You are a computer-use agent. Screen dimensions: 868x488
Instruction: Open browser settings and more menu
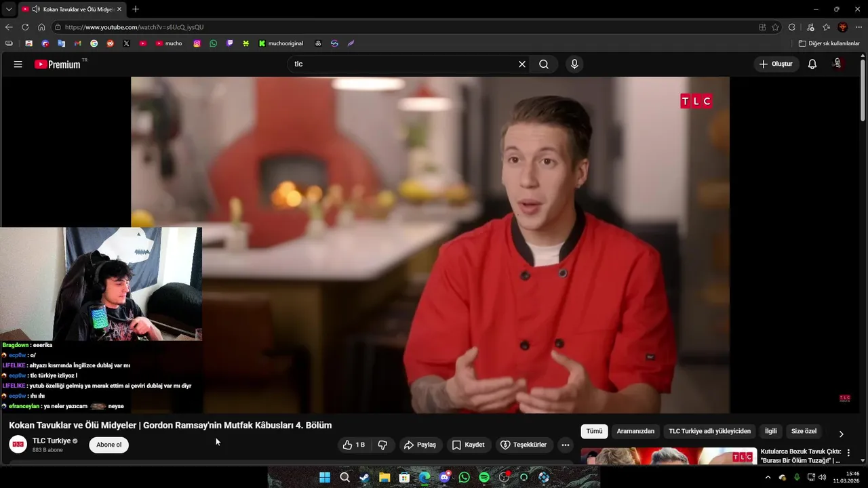tap(859, 27)
